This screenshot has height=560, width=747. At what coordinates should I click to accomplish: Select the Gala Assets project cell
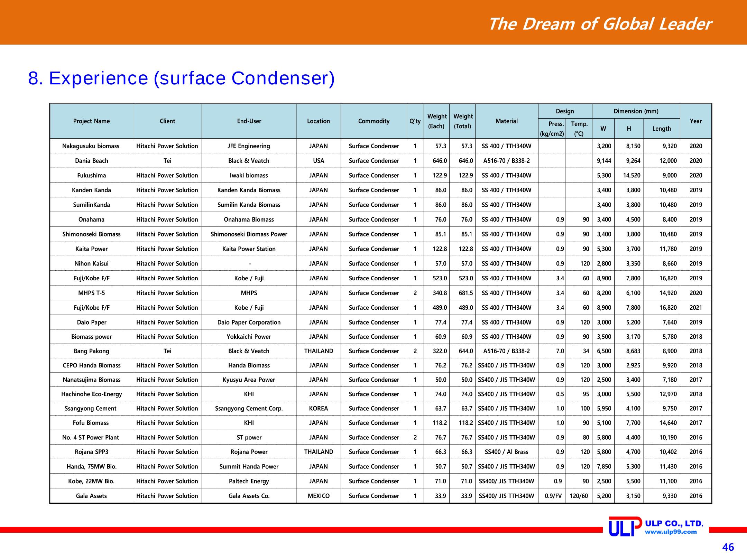(x=91, y=496)
